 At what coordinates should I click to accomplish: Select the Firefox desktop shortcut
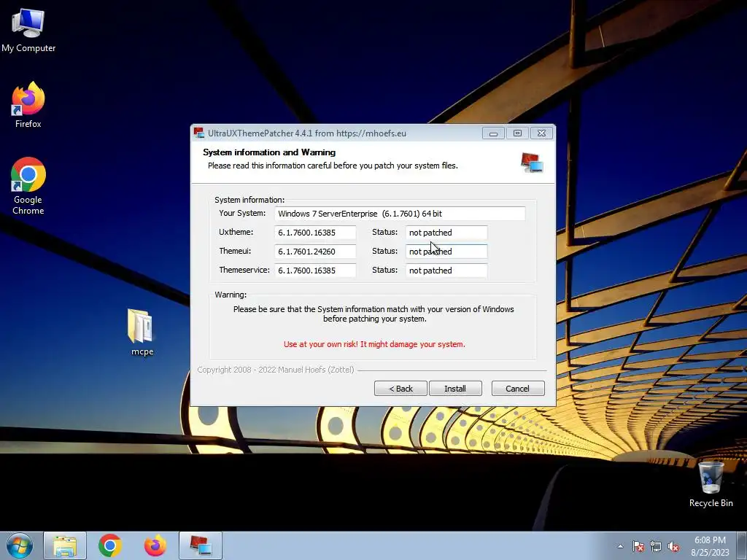(x=28, y=105)
